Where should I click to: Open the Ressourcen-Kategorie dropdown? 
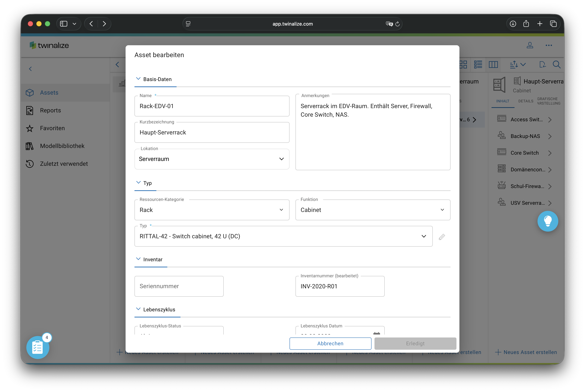(211, 210)
